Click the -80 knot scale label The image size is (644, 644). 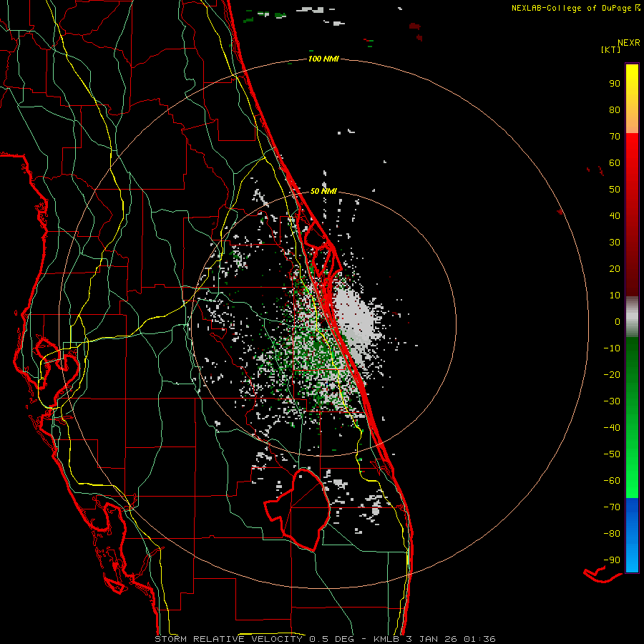pyautogui.click(x=612, y=534)
